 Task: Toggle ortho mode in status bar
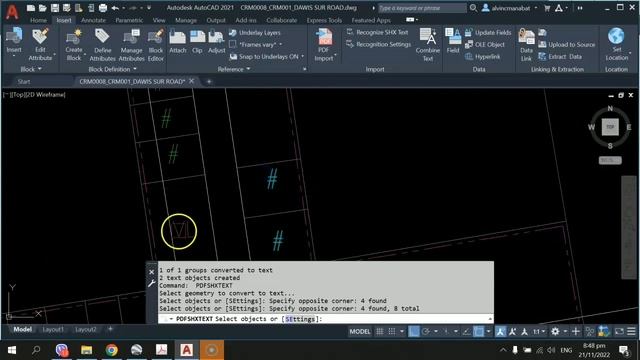[x=414, y=331]
